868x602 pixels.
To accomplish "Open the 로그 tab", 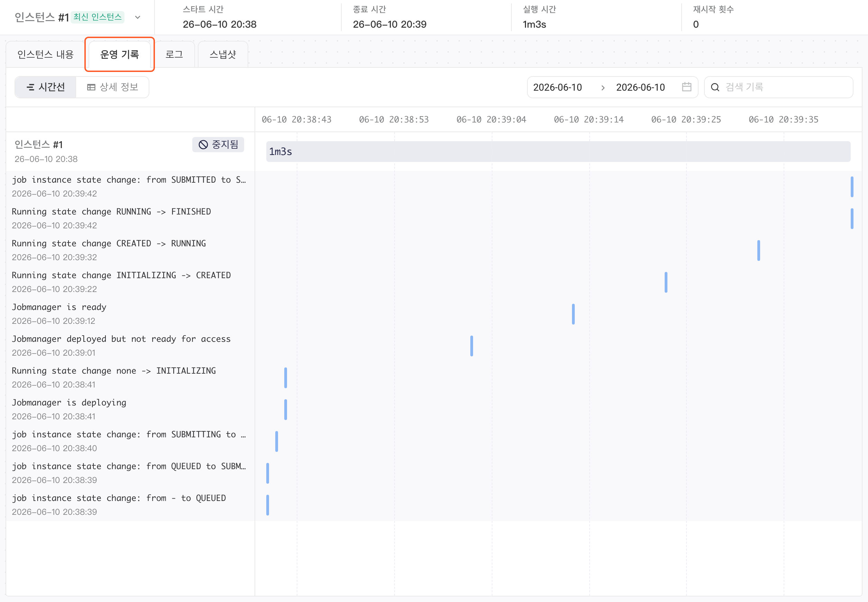I will [174, 54].
